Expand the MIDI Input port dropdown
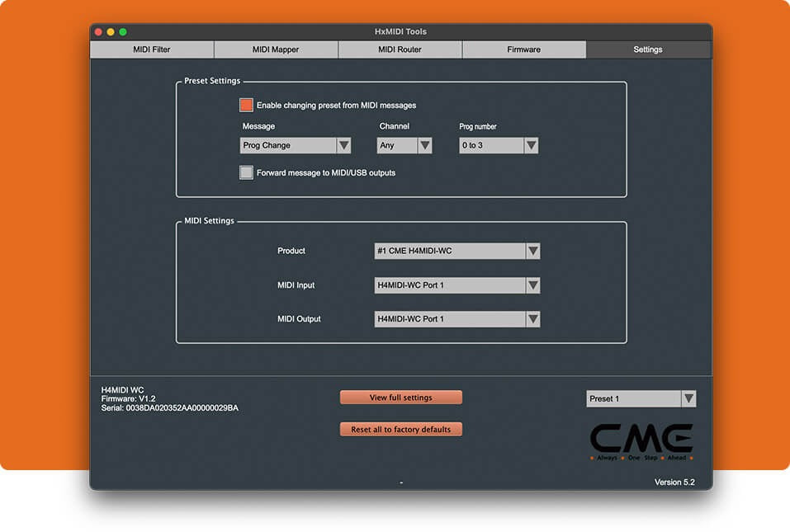This screenshot has width=790, height=532. pos(457,285)
